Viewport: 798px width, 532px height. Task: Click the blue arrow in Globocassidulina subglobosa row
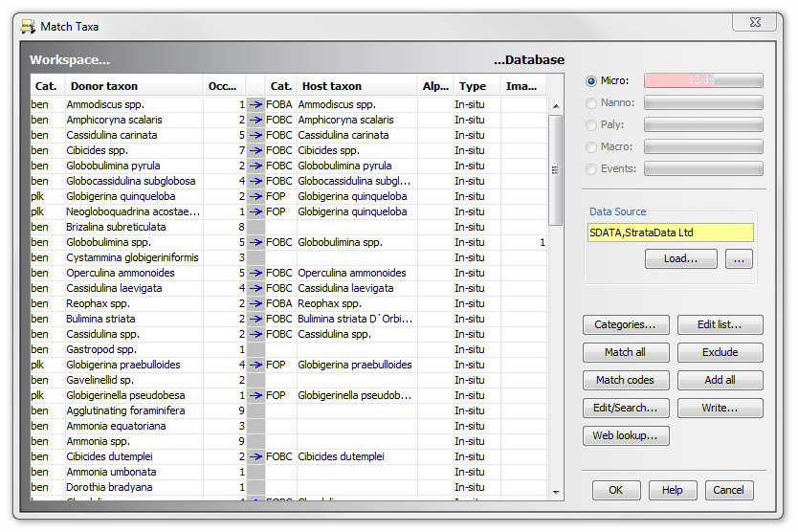[255, 181]
